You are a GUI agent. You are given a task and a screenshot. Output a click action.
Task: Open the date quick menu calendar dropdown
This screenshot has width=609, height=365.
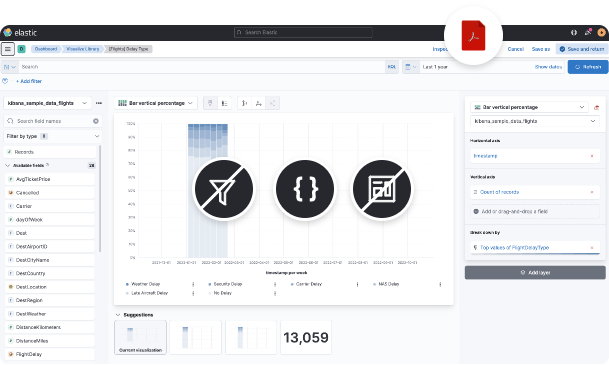(411, 67)
